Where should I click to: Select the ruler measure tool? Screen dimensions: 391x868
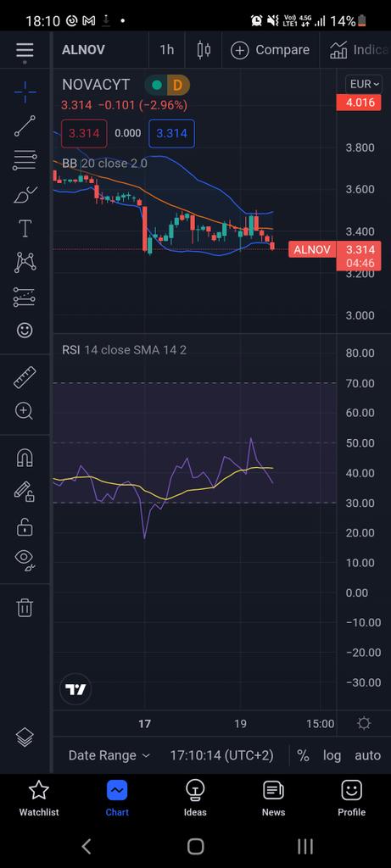pos(25,377)
